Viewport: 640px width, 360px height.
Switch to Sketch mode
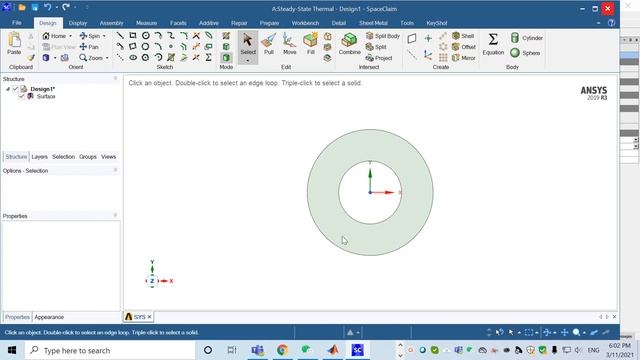pos(226,36)
